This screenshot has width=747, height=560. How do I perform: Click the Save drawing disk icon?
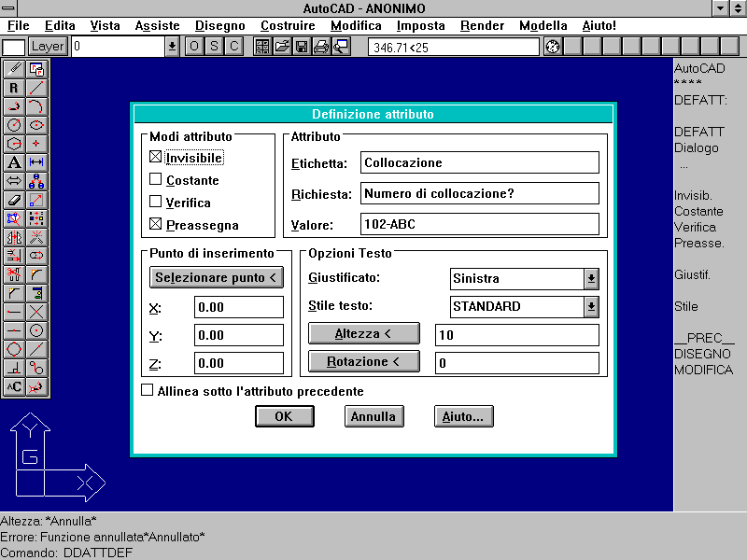tap(302, 47)
